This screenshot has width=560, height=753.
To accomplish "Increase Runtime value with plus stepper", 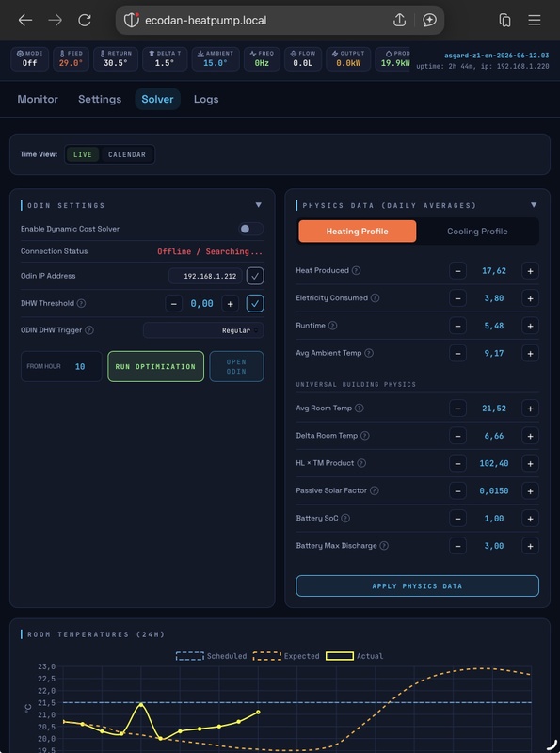I will (530, 326).
